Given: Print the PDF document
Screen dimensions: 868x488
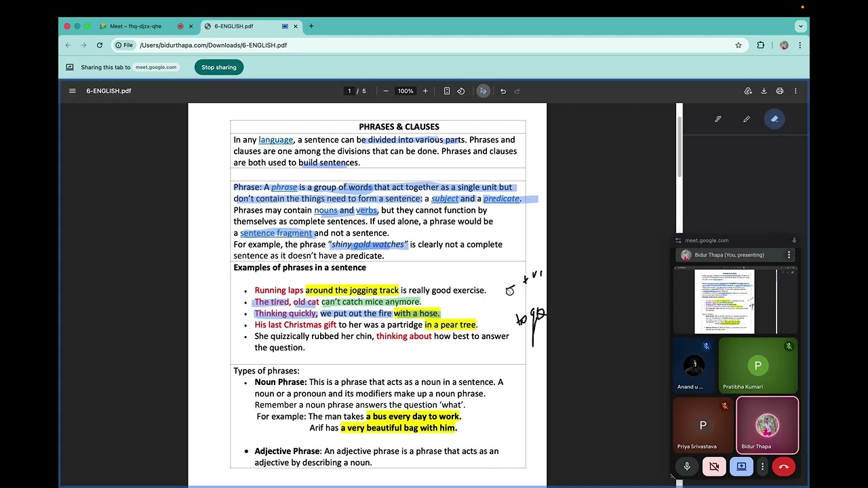Looking at the screenshot, I should 780,91.
